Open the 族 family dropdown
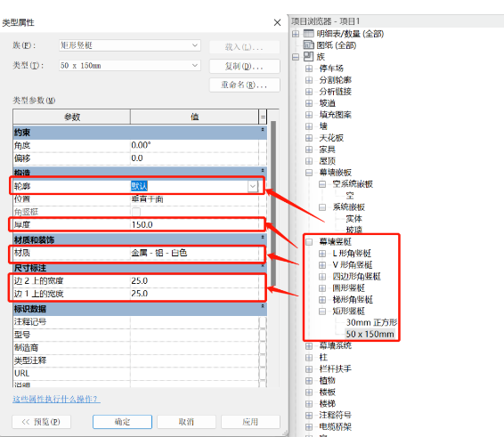504x437 pixels. pyautogui.click(x=194, y=45)
